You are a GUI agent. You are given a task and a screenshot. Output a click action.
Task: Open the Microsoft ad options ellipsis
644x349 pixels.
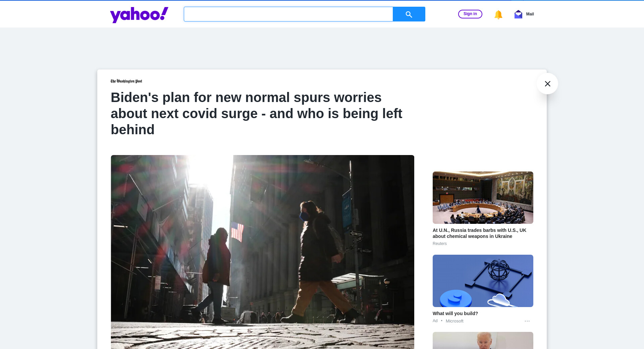(527, 321)
